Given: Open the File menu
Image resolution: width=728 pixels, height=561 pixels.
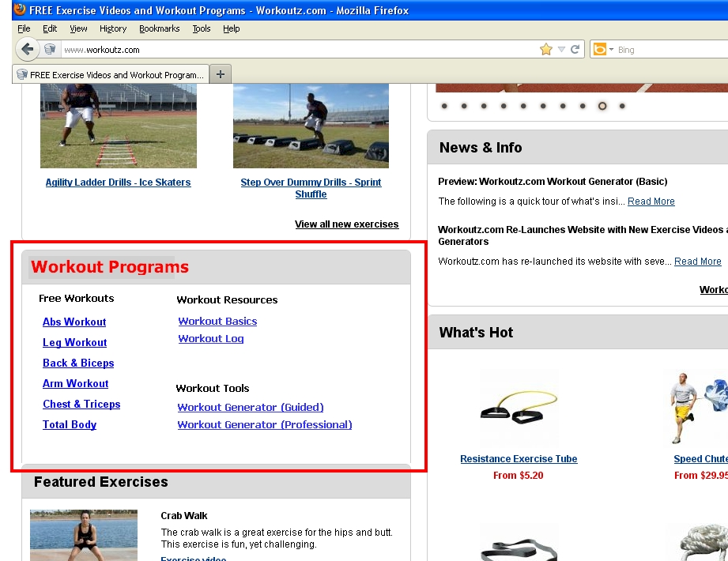Looking at the screenshot, I should (24, 28).
